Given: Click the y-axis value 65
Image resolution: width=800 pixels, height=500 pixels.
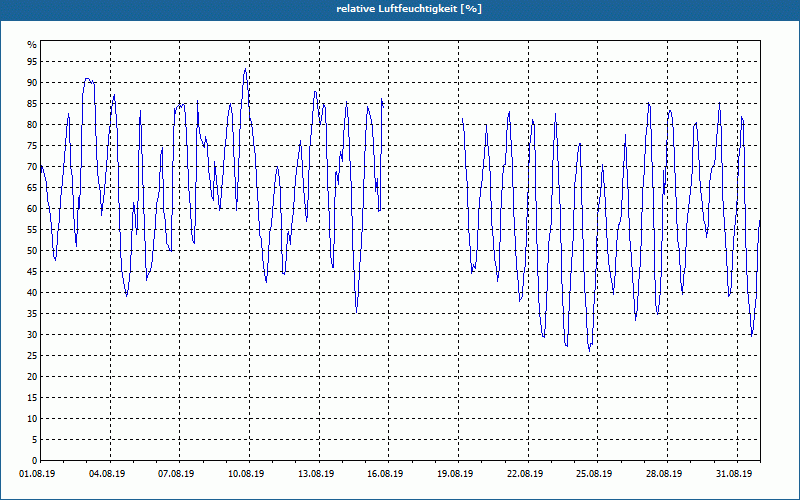Looking at the screenshot, I should point(32,188).
